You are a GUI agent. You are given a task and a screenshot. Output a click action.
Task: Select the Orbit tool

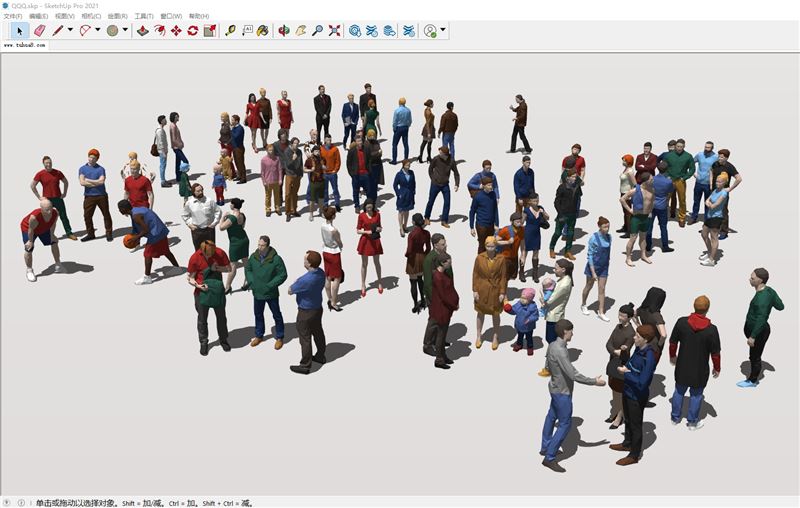284,31
